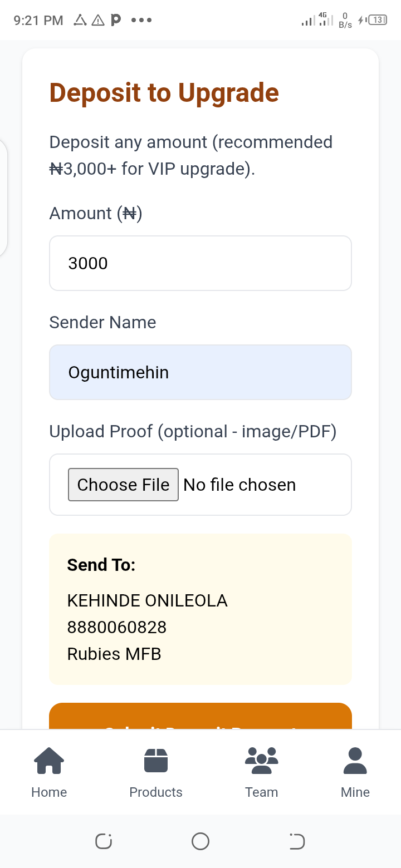
Task: Click the Sender Name field with Oguntimehin
Action: (x=200, y=372)
